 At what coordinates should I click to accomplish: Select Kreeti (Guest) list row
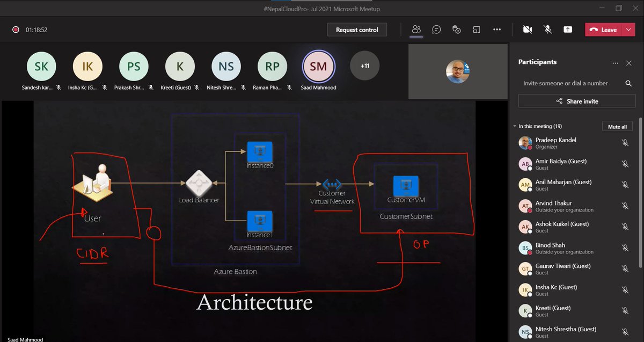(574, 311)
